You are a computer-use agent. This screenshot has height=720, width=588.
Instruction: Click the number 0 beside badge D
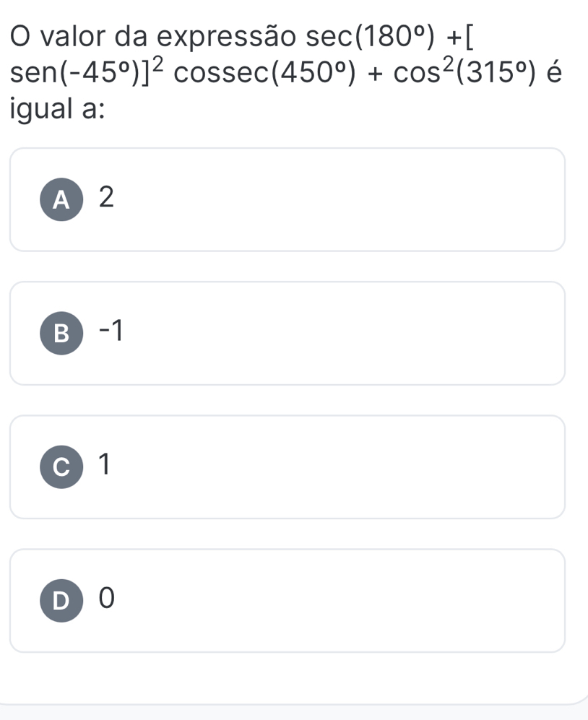coord(107,598)
